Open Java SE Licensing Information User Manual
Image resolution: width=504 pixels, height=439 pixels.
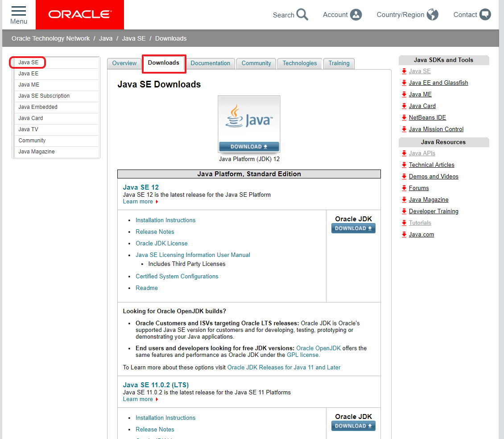click(193, 255)
